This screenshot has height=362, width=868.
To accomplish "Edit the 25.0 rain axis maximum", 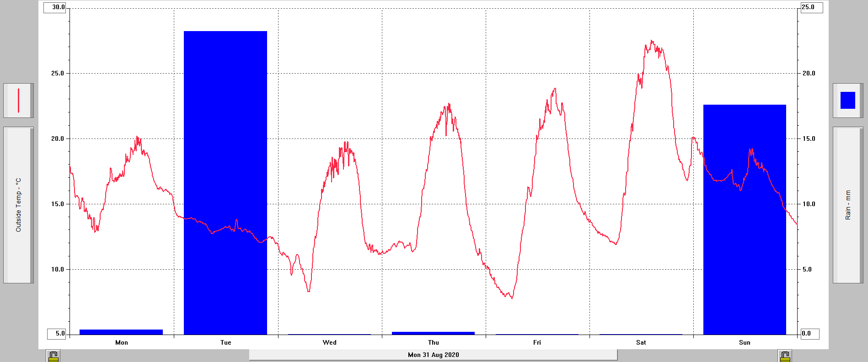I will tap(811, 7).
